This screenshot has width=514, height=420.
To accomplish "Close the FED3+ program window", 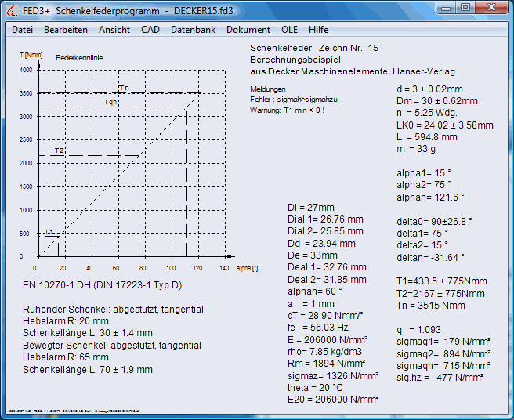I will pos(493,7).
